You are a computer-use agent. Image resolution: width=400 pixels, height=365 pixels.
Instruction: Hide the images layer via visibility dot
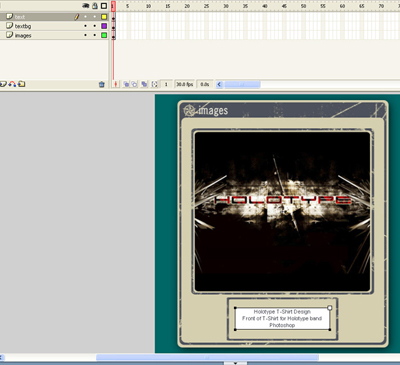(x=86, y=35)
